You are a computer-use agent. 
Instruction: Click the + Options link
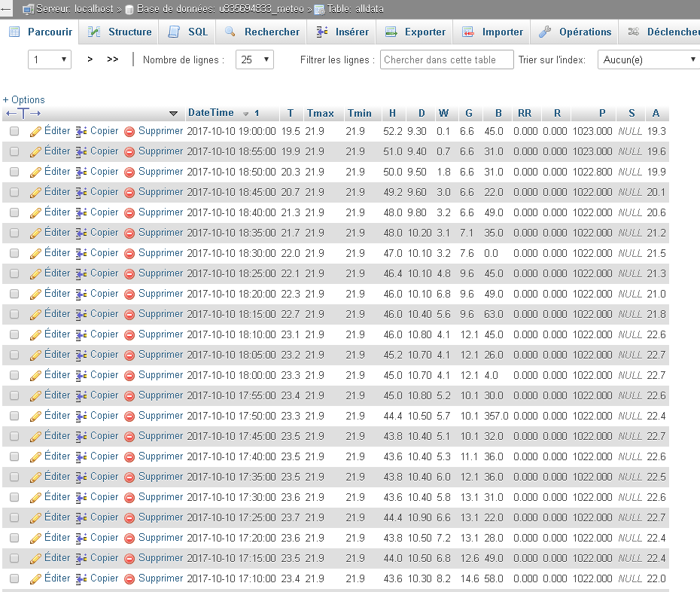pyautogui.click(x=24, y=99)
